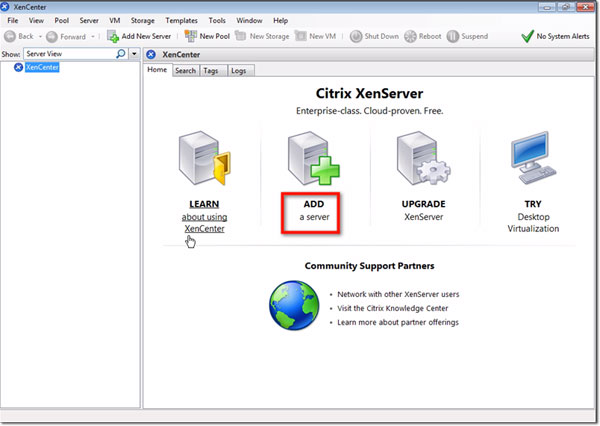Image resolution: width=600 pixels, height=426 pixels.
Task: Open the File menu
Action: click(13, 21)
